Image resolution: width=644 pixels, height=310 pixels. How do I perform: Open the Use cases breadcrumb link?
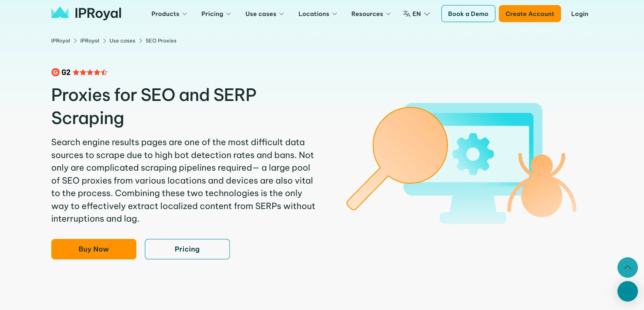coord(122,41)
